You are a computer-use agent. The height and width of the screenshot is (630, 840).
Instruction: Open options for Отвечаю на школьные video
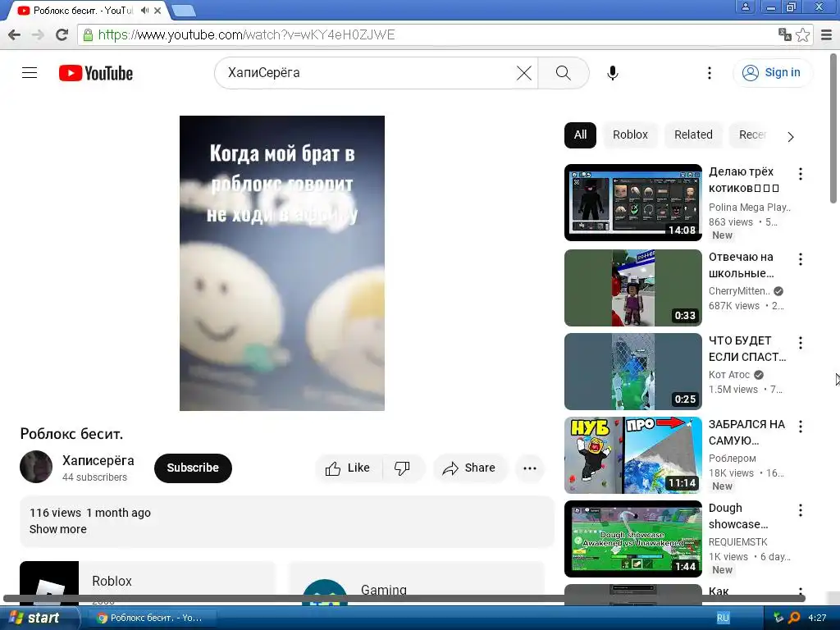coord(801,259)
